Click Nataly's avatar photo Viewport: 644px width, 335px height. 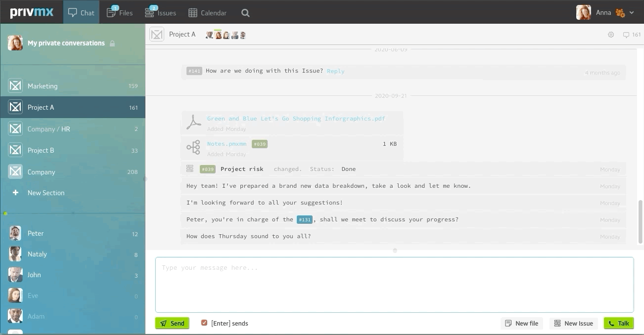coord(15,254)
